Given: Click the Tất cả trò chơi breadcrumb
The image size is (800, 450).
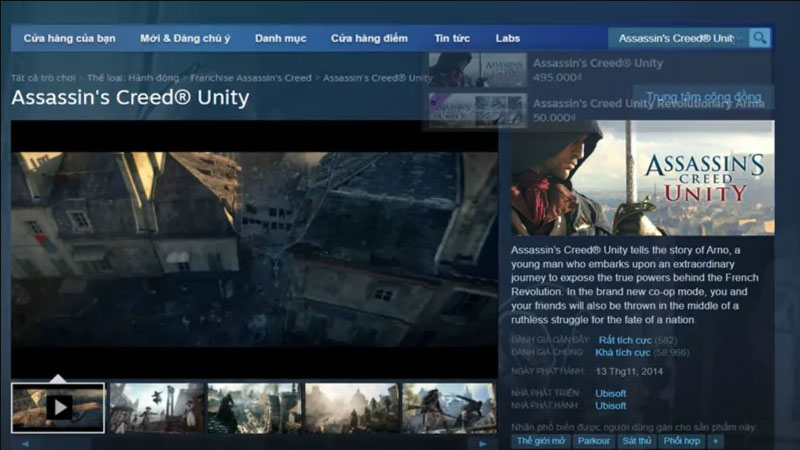Looking at the screenshot, I should [x=43, y=77].
